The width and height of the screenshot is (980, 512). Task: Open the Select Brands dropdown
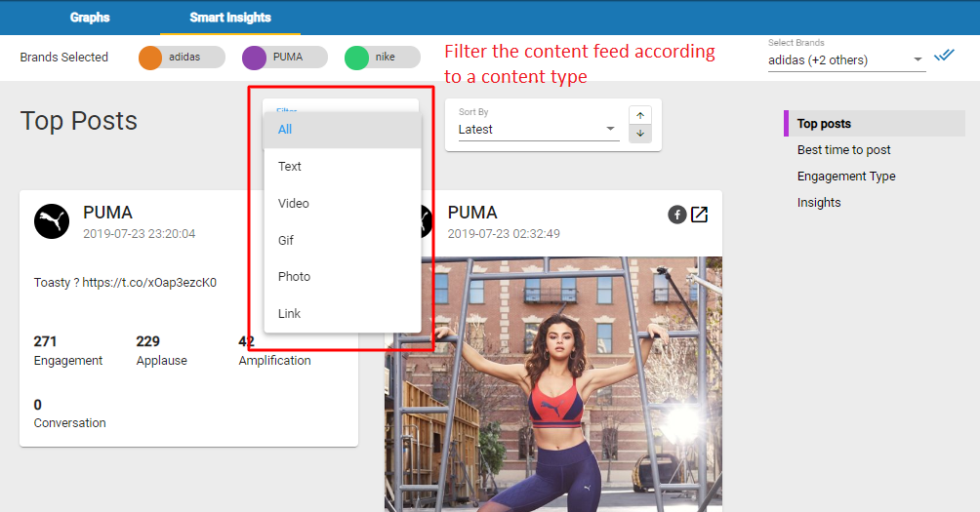pos(846,60)
